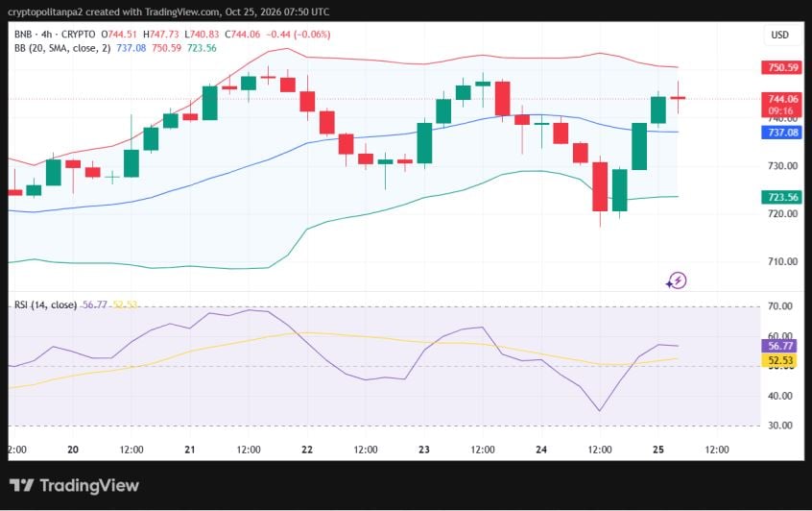This screenshot has height=511, width=812.
Task: Click the 56.77 RSI value label
Action: [780, 346]
